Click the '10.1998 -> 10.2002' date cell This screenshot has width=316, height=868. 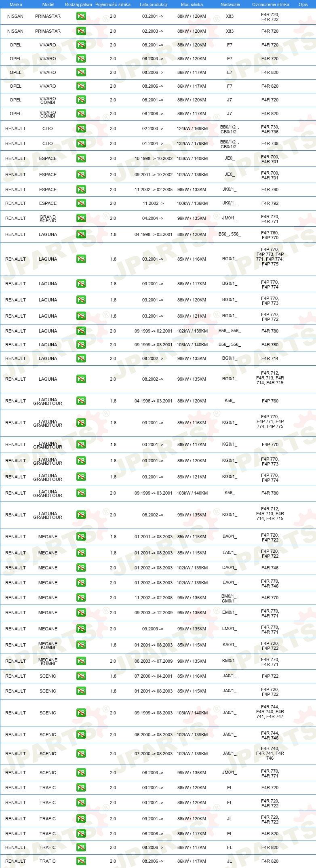click(x=154, y=158)
